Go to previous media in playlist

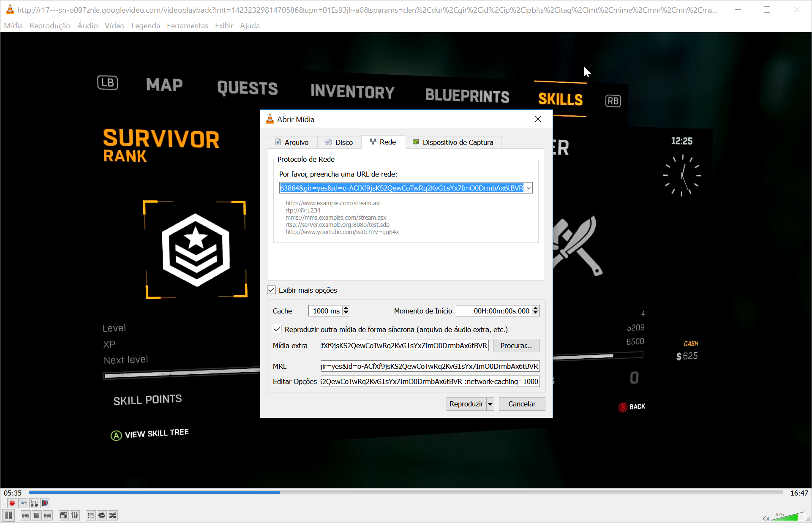tap(26, 515)
